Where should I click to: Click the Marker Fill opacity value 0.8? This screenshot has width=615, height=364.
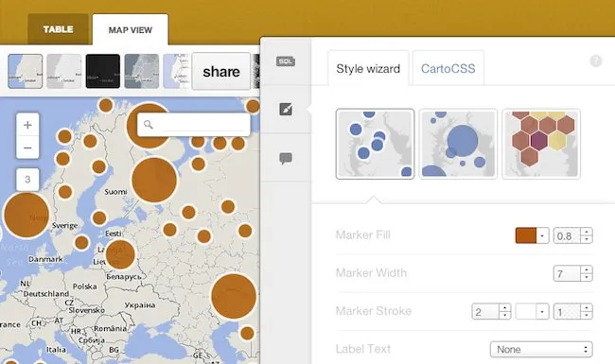[x=567, y=235]
